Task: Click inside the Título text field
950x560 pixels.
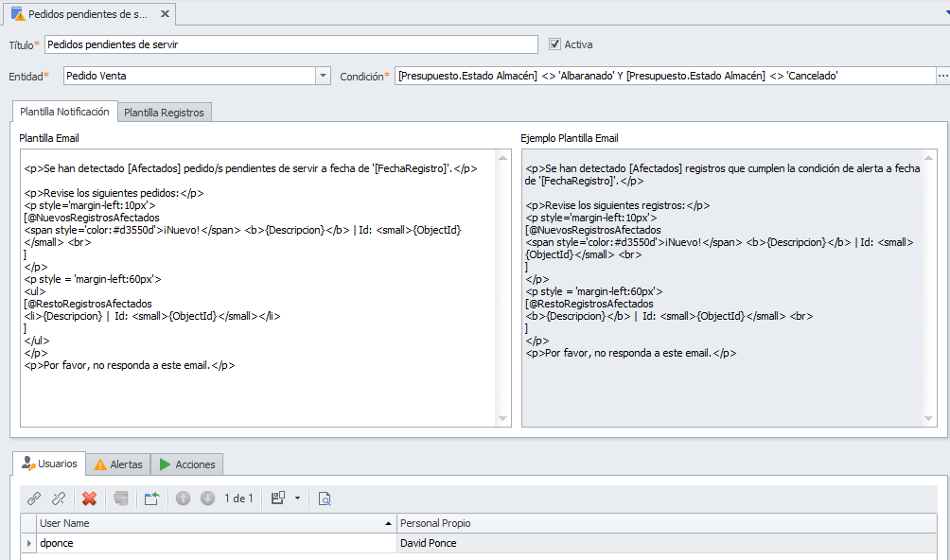Action: pos(290,44)
